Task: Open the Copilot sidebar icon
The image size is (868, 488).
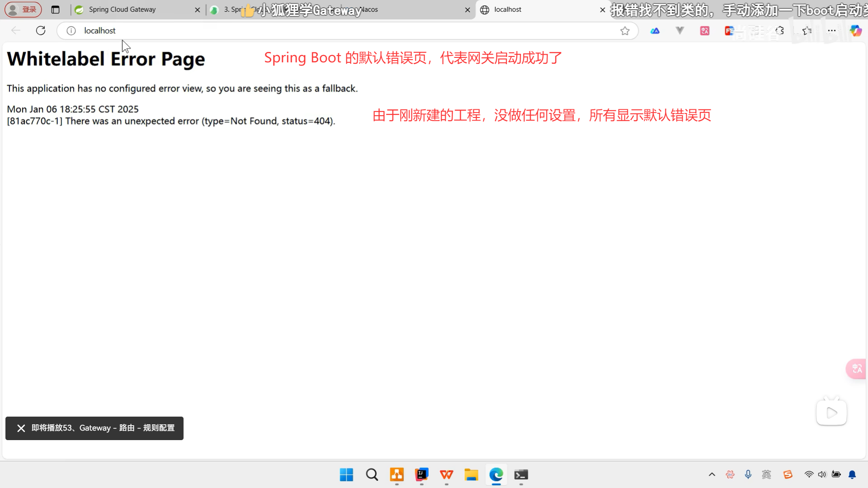Action: pos(855,31)
